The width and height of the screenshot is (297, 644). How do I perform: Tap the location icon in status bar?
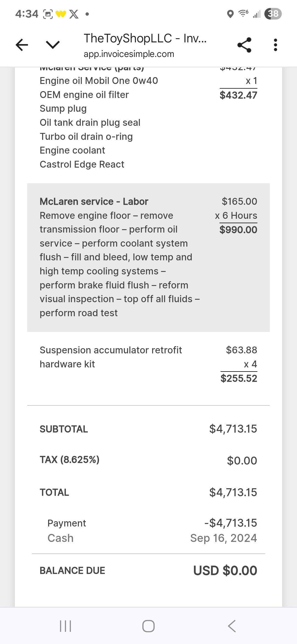click(x=230, y=14)
